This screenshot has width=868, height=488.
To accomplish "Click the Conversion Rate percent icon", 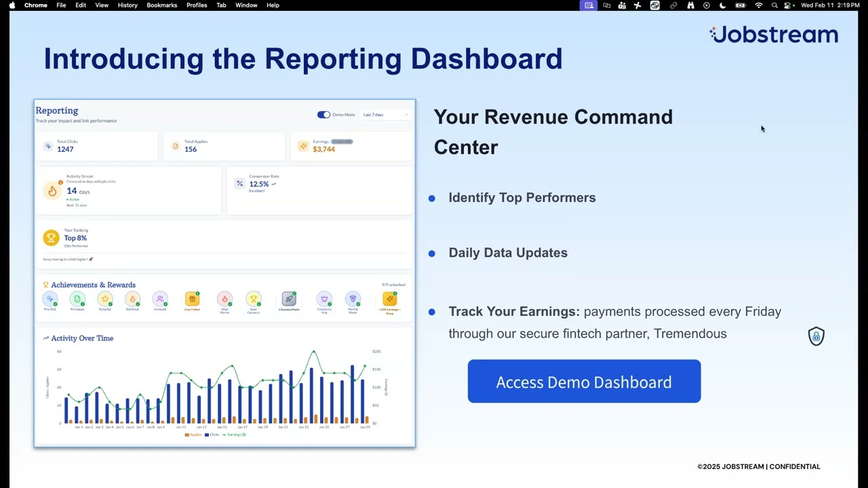I will (239, 183).
